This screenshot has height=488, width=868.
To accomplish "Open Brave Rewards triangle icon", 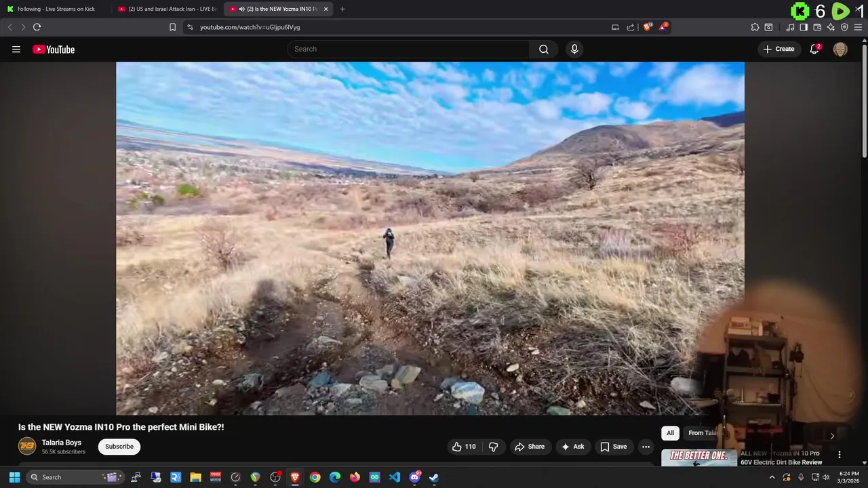I will point(664,27).
